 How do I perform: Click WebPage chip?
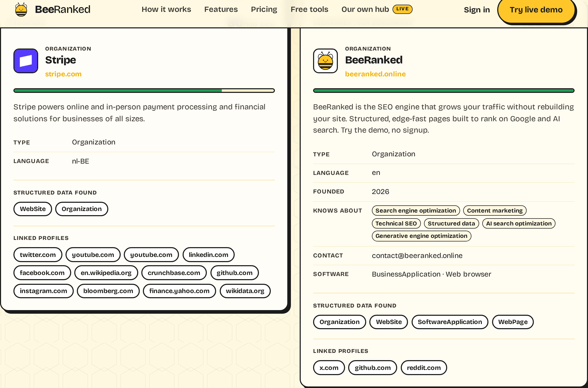[x=513, y=322]
